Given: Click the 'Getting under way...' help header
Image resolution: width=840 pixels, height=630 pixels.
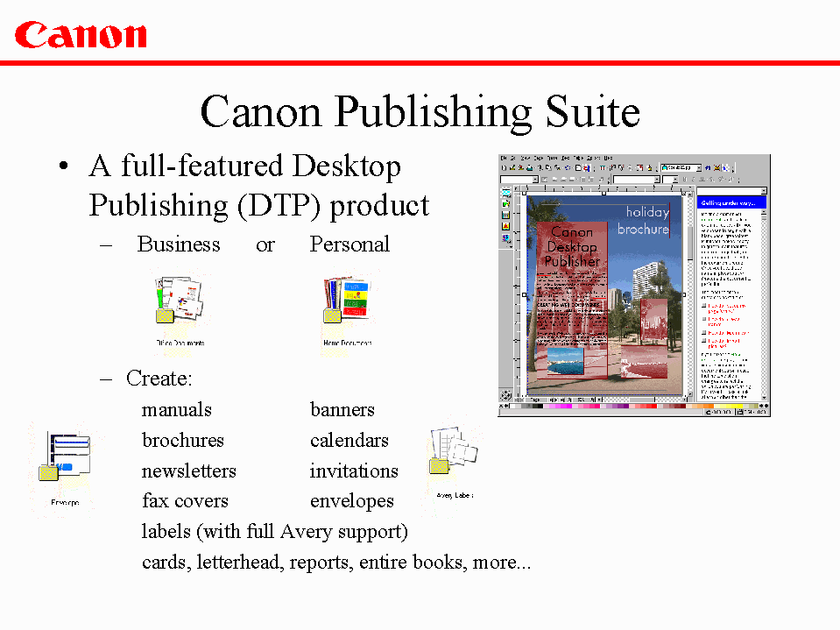Looking at the screenshot, I should click(731, 202).
